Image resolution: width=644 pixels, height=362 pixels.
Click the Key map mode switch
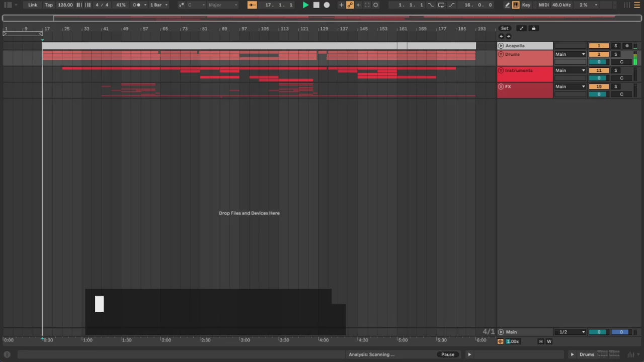pyautogui.click(x=526, y=5)
